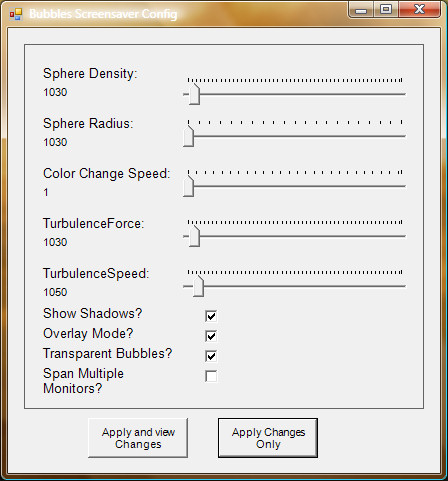
Task: Toggle the Show Shadows checkbox
Action: [211, 316]
